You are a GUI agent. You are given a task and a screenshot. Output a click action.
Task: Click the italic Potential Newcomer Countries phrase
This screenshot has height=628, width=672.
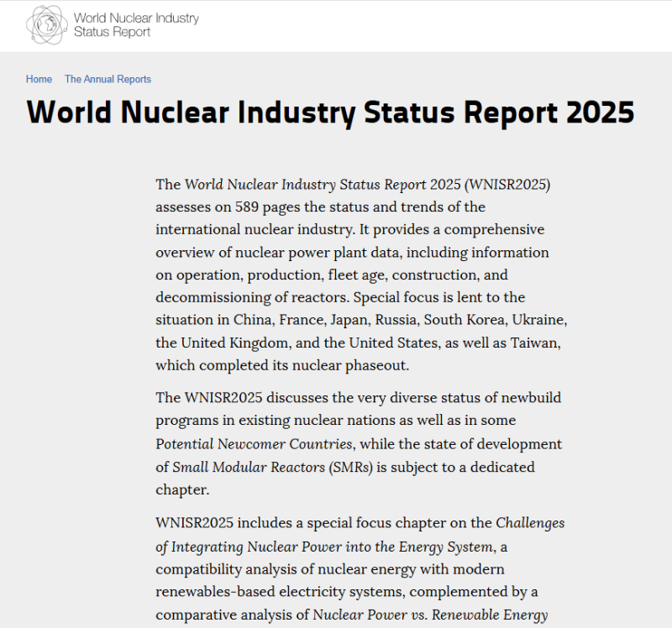(x=253, y=443)
